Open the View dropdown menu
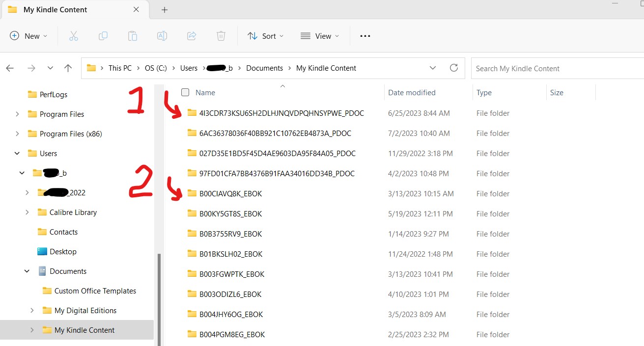The height and width of the screenshot is (346, 644). click(319, 36)
